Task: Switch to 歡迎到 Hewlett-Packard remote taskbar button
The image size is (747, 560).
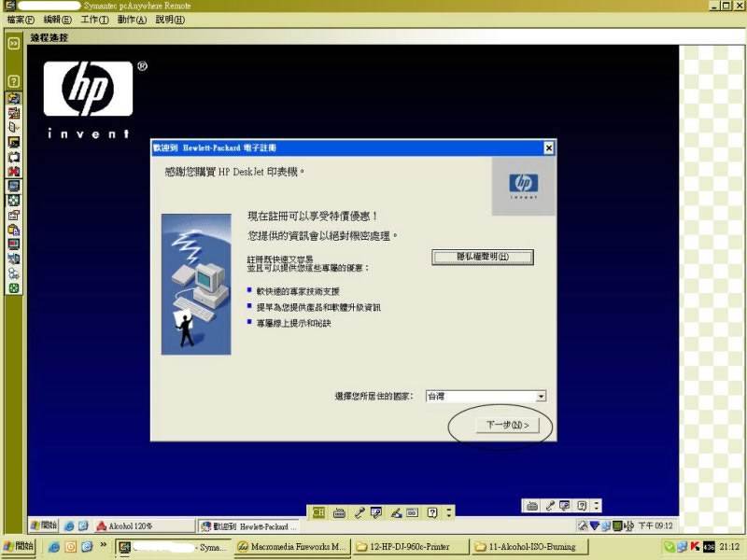Action: (x=248, y=526)
